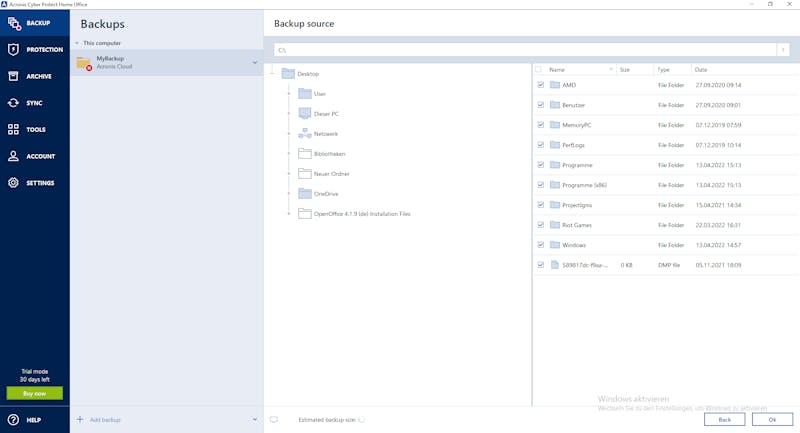800x433 pixels.
Task: Click the plus icon next to Add backup
Action: pyautogui.click(x=80, y=419)
